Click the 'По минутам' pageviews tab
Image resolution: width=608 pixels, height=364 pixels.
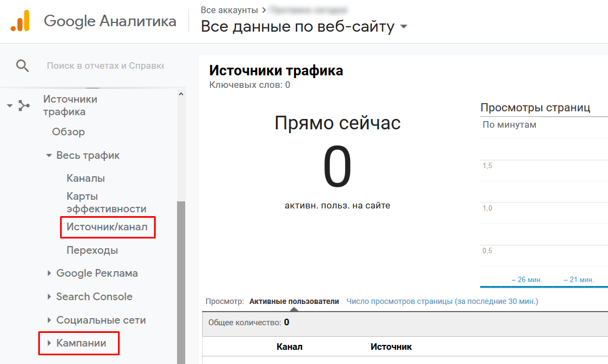[509, 124]
